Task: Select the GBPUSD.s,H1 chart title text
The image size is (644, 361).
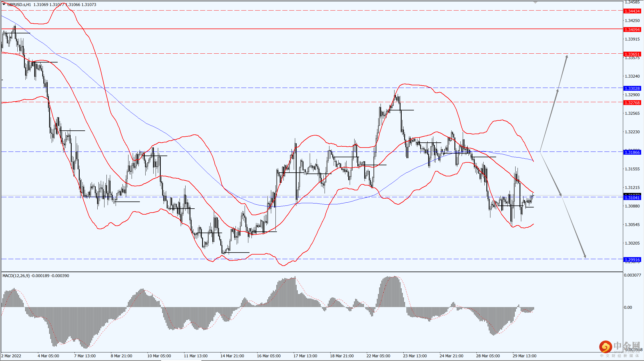Action: pyautogui.click(x=19, y=5)
